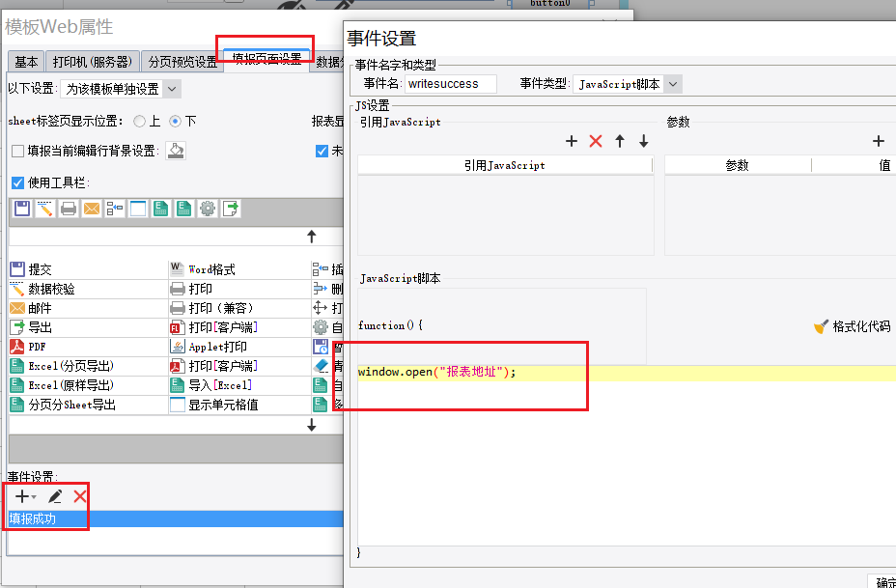Click the printer icon in the toolbar strip
Viewport: 896px width, 588px height.
[x=69, y=209]
